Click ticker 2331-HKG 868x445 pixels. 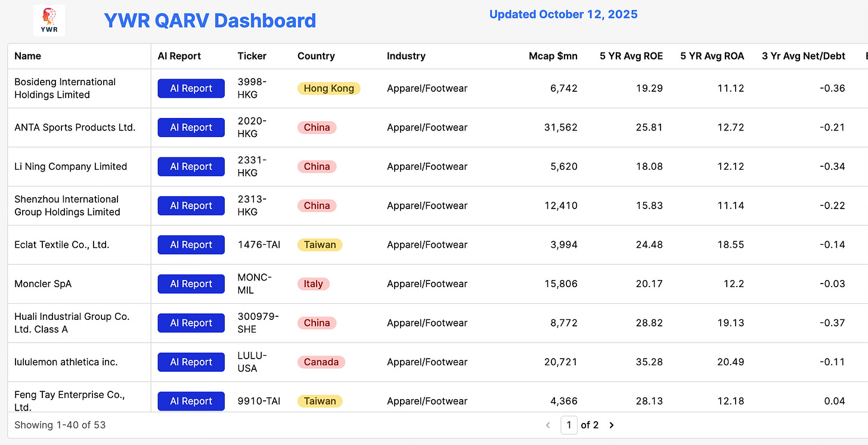[x=252, y=166]
